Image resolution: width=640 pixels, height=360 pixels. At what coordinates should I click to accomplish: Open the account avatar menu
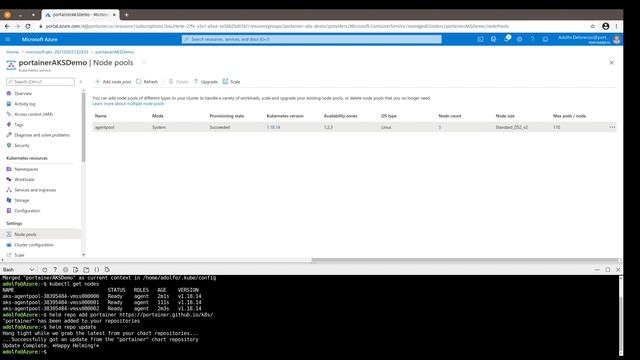click(x=617, y=39)
